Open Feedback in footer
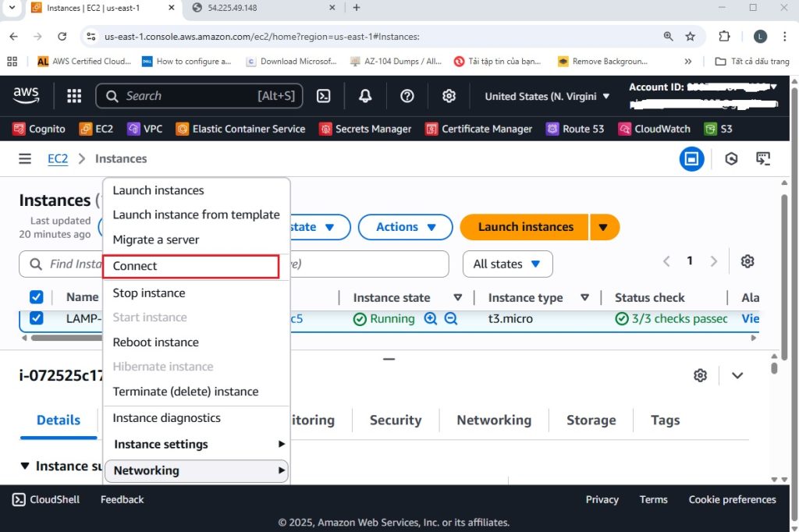 point(122,500)
